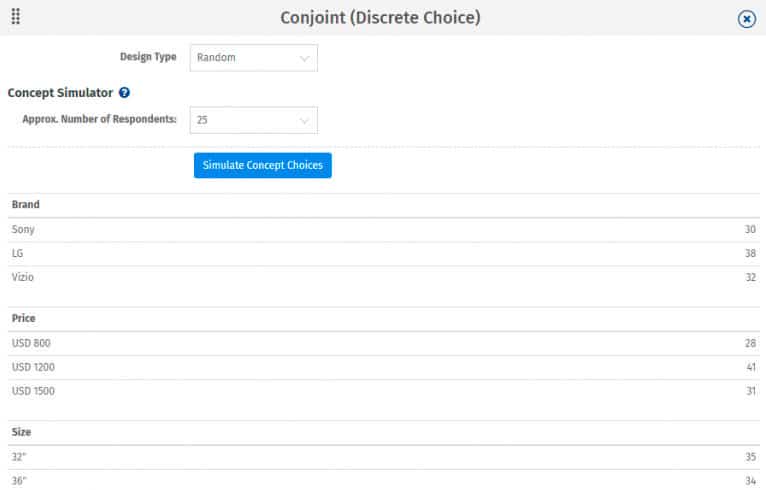Screen dimensions: 766x490
Task: Open Approx. Number of Respondents dropdown
Action: 254,120
